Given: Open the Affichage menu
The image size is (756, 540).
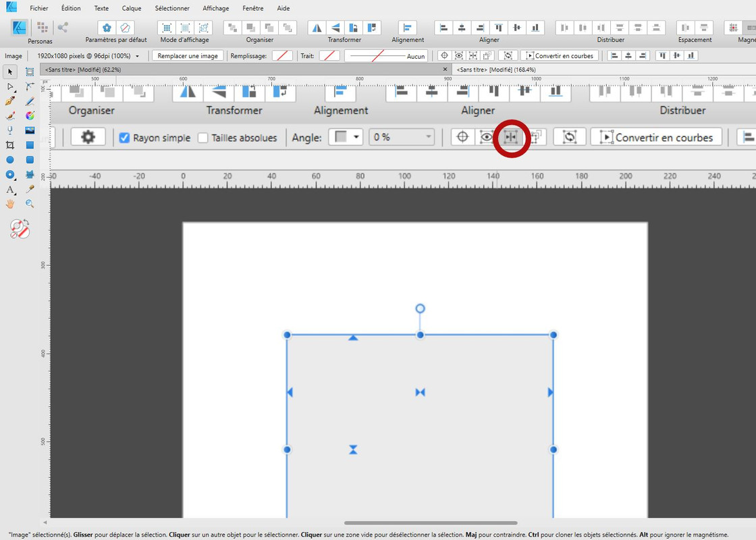Looking at the screenshot, I should point(215,8).
